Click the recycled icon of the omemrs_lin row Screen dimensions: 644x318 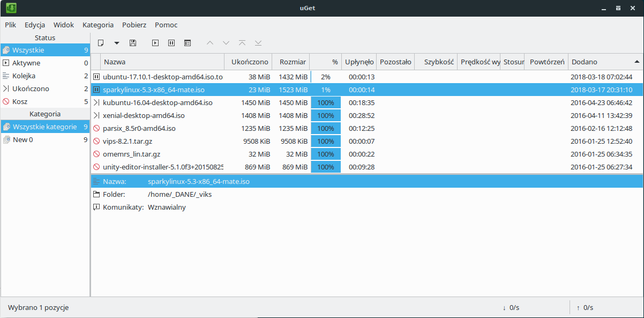(96, 154)
